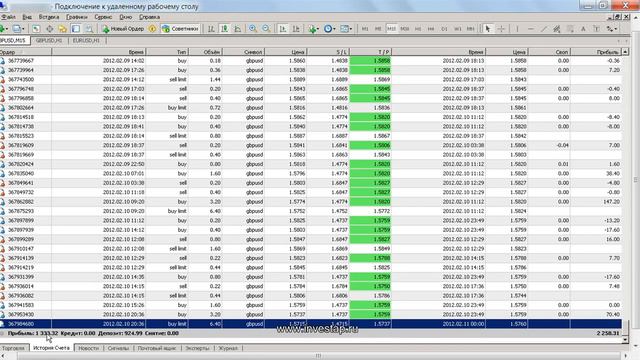
Task: Show the Data Window crosshair-target icon
Action: pyautogui.click(x=49, y=29)
